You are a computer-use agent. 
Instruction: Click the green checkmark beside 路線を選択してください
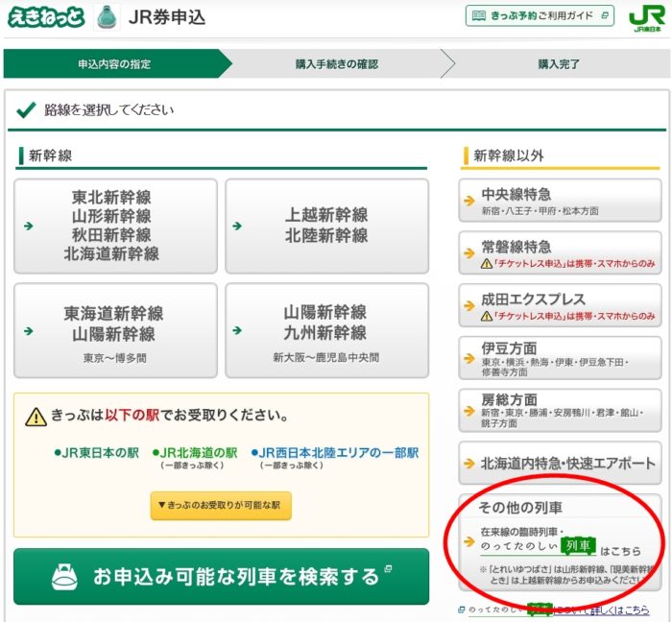coord(26,110)
